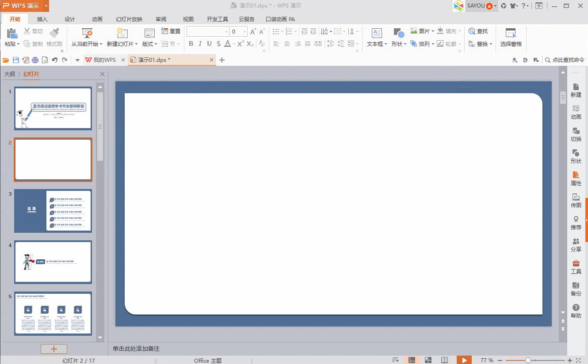Expand the Arrange (排列) dropdown
This screenshot has height=364, width=588.
(x=433, y=44)
